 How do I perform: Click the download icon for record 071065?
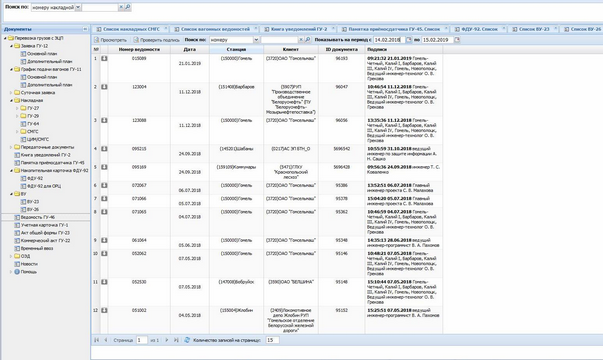coord(104,212)
